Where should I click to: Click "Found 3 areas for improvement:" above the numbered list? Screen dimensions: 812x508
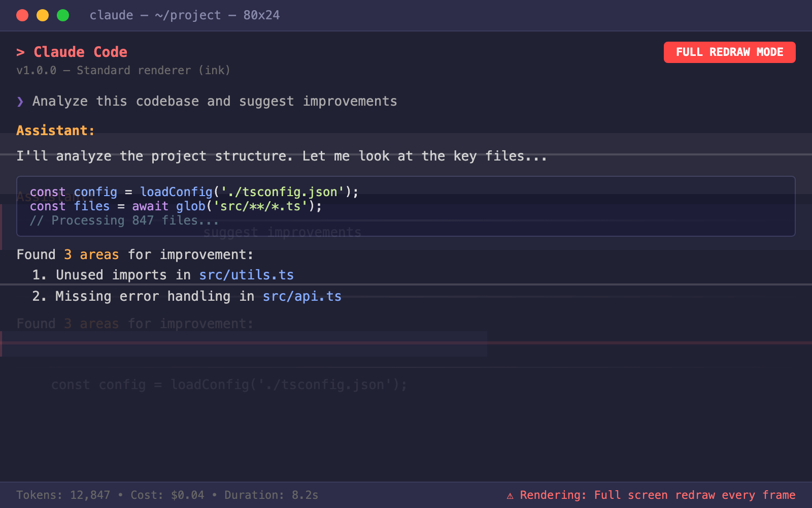click(135, 255)
